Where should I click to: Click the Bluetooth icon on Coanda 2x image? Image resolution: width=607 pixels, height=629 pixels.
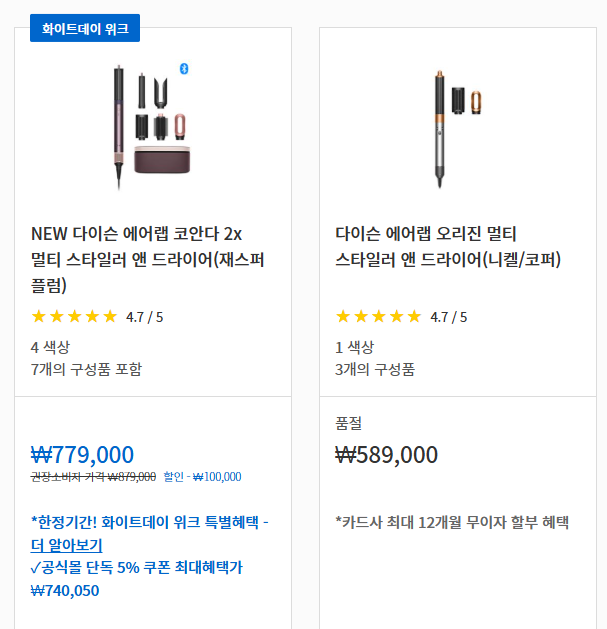(184, 69)
